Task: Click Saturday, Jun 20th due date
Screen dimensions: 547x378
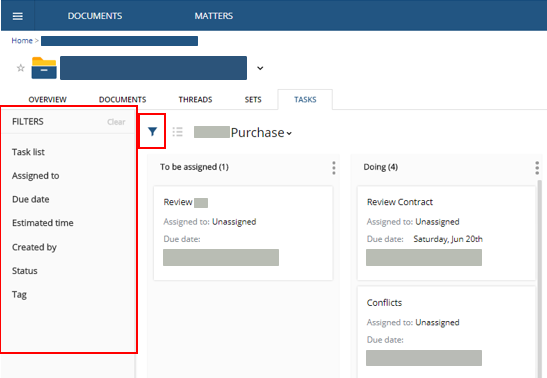Action: [448, 239]
